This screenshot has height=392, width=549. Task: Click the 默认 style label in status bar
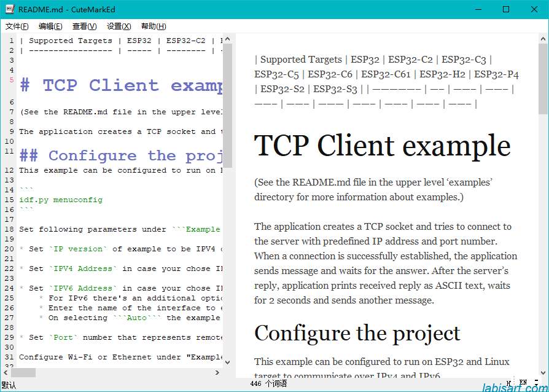pyautogui.click(x=9, y=385)
